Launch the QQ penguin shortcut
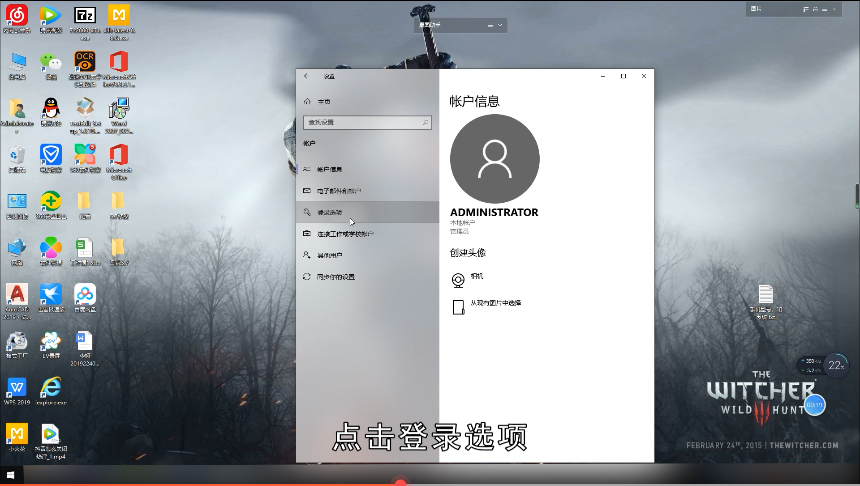The height and width of the screenshot is (486, 860). coord(50,112)
